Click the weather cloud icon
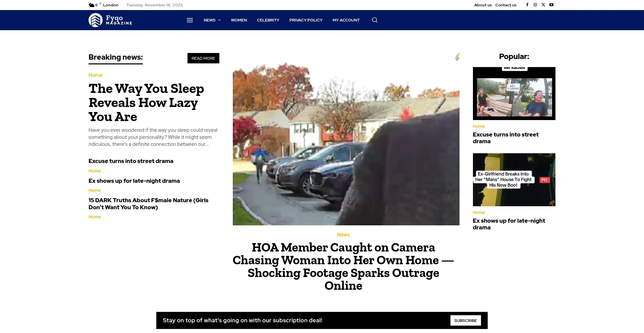 pos(91,5)
